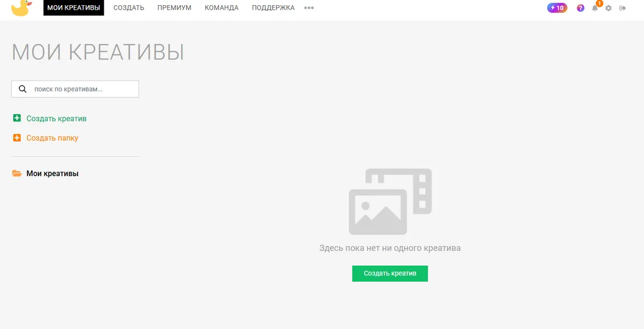The height and width of the screenshot is (329, 644).
Task: Open the help question mark icon
Action: click(x=580, y=8)
